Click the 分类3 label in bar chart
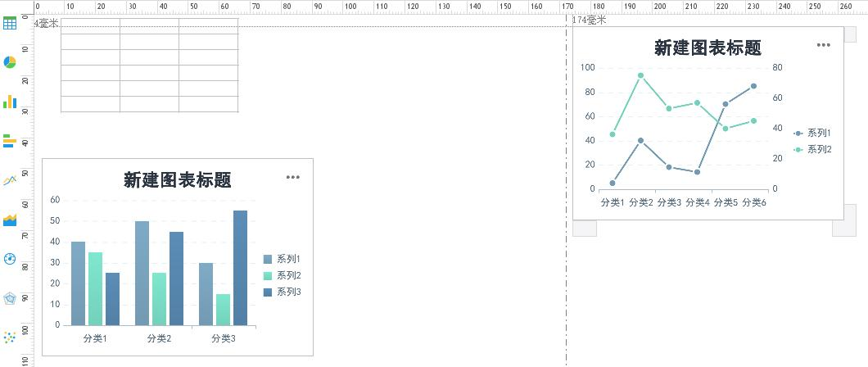Viewport: 868px width, 367px height. click(224, 338)
